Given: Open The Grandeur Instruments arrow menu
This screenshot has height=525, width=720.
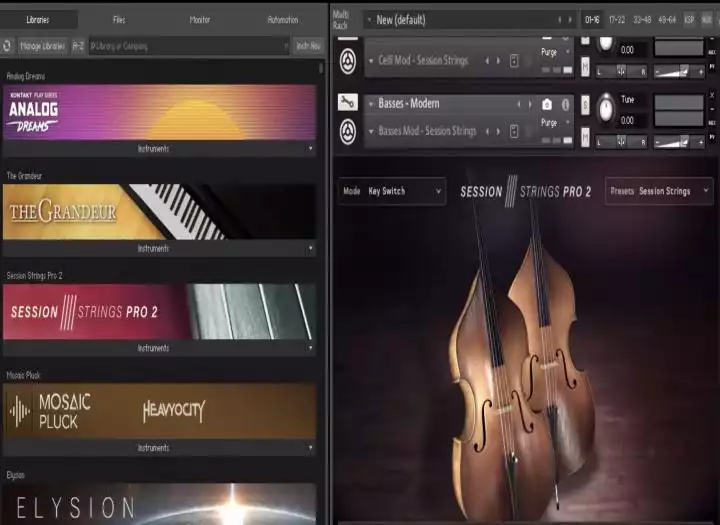Looking at the screenshot, I should [x=310, y=248].
